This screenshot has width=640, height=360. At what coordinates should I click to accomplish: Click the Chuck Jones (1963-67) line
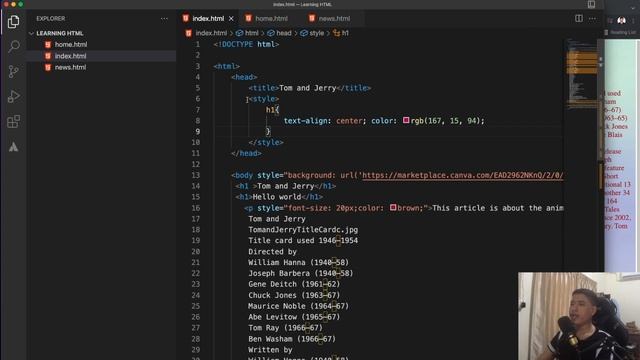point(294,295)
